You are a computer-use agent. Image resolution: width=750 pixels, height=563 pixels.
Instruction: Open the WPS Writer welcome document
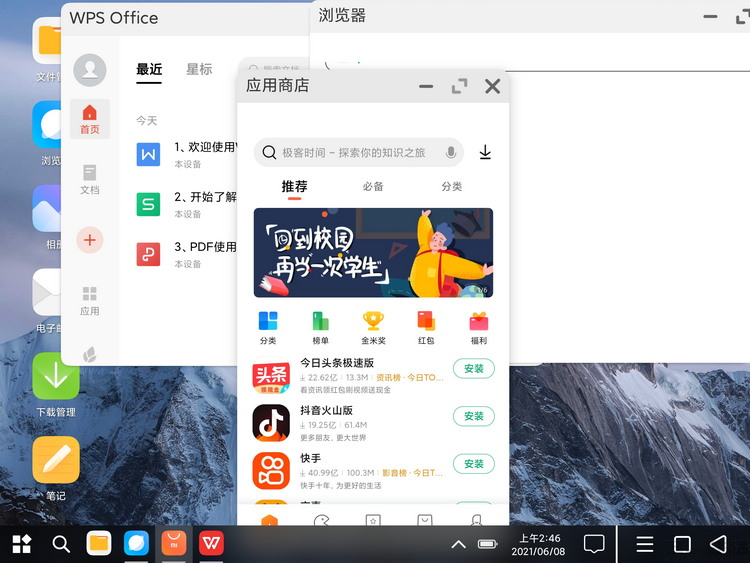tap(187, 155)
